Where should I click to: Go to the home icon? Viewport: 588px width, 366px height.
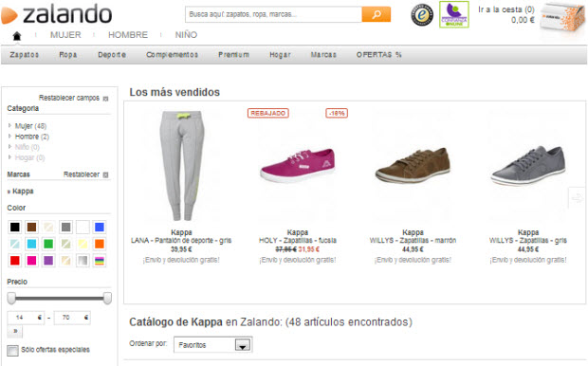[x=17, y=36]
